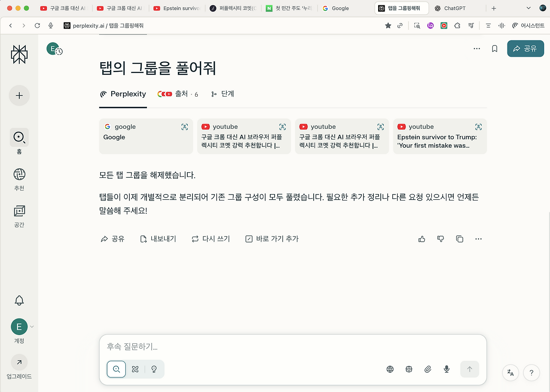Click 내보내기 below the answer

(x=158, y=239)
